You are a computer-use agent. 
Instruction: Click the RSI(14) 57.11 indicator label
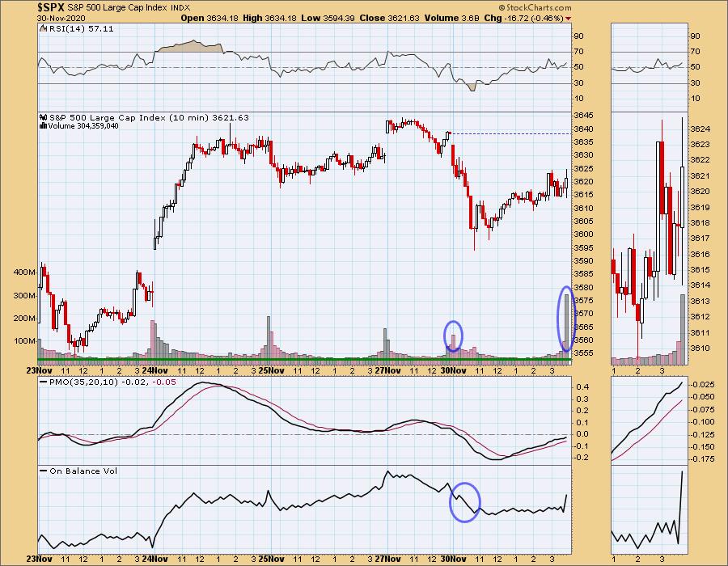coord(81,29)
